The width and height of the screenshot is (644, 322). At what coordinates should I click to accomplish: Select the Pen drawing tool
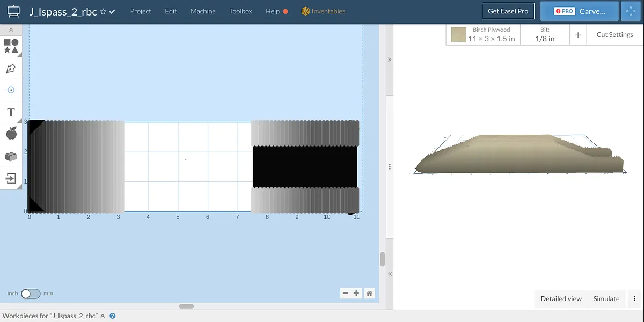click(11, 69)
